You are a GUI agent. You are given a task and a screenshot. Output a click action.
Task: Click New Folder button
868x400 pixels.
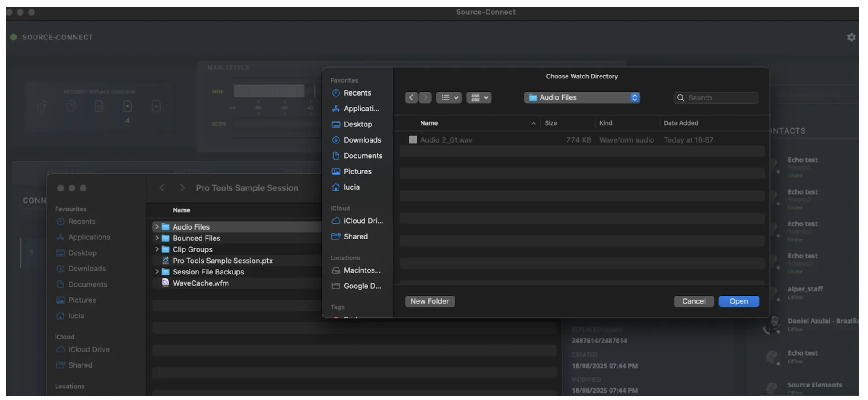coord(430,301)
